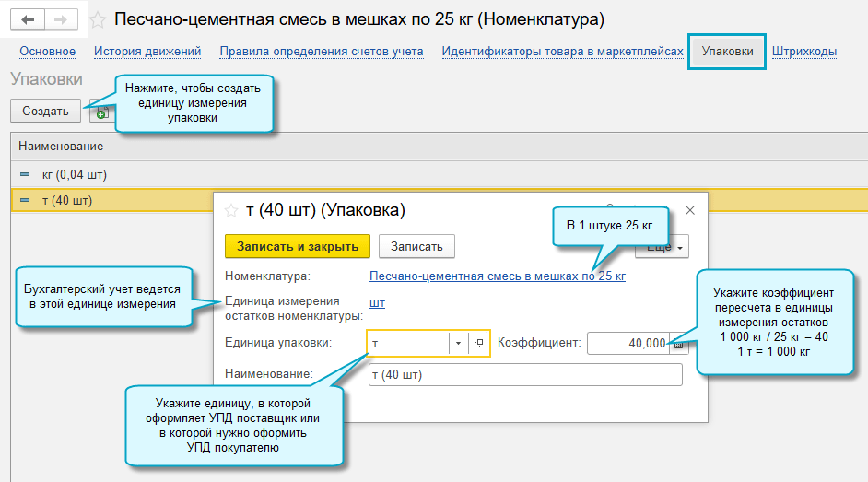Open calculator icon in Коэффициент field
This screenshot has height=482, width=868.
pyautogui.click(x=678, y=344)
